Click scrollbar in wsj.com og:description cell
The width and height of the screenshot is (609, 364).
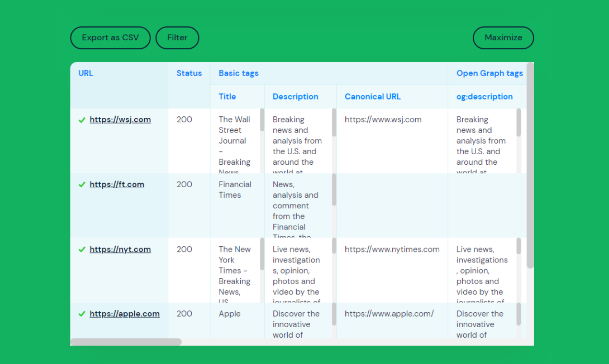518,123
